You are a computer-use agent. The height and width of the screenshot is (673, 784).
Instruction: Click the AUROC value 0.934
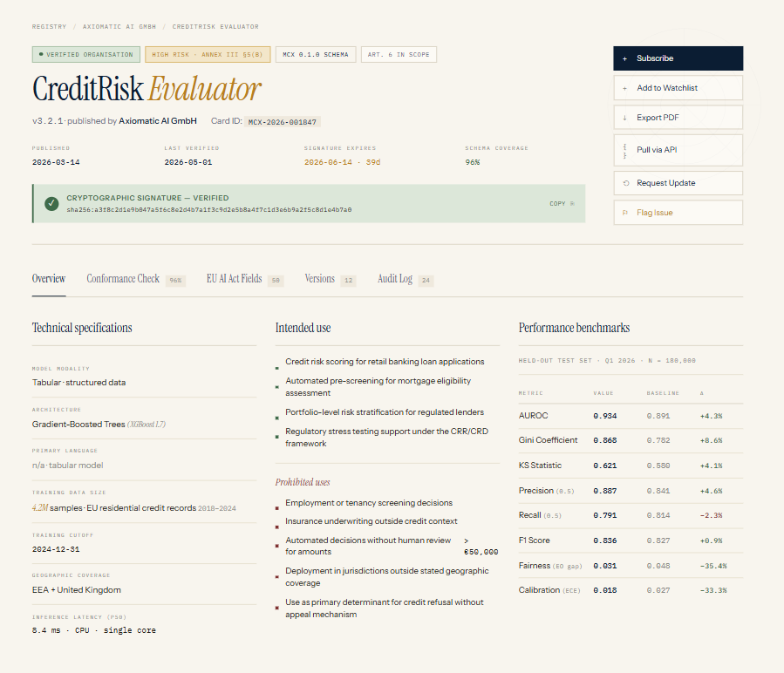click(x=605, y=416)
